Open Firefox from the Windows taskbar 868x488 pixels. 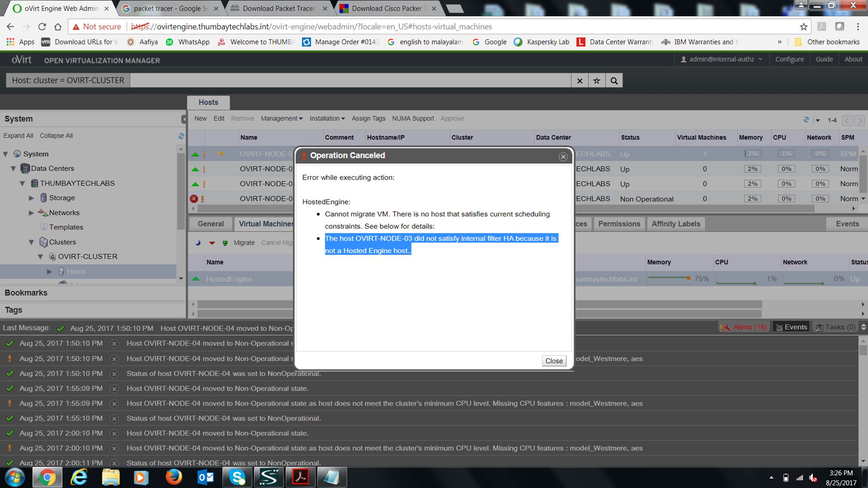pyautogui.click(x=174, y=477)
